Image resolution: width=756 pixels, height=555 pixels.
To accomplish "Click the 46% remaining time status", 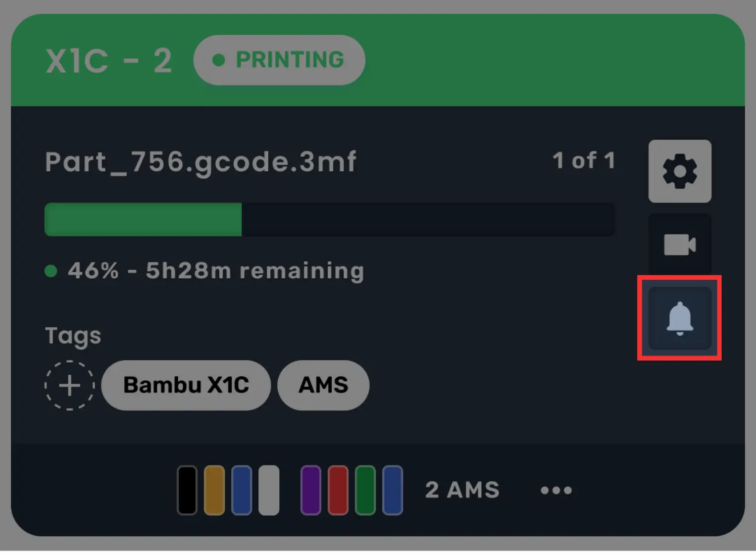I will (216, 271).
